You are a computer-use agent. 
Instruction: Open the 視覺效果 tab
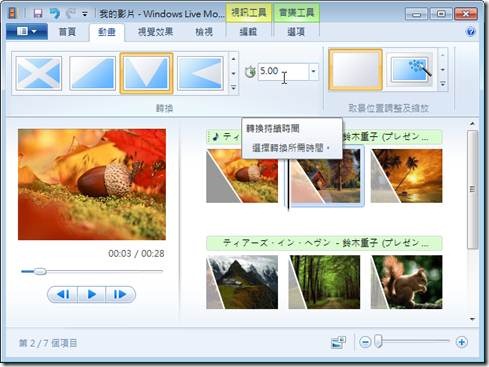[x=155, y=32]
